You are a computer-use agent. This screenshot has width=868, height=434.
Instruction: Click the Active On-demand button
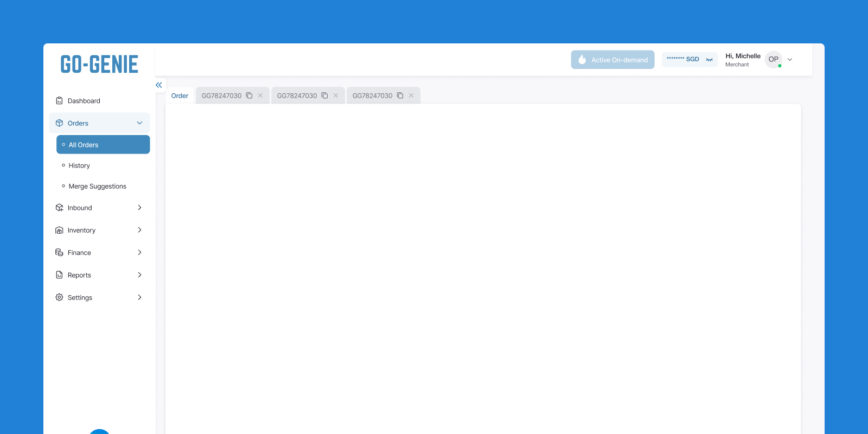tap(612, 60)
